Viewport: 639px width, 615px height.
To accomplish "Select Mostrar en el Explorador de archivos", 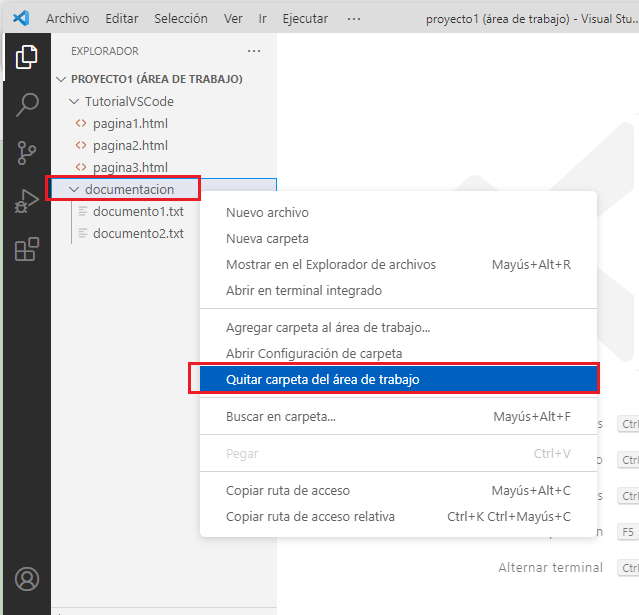I will (399, 265).
